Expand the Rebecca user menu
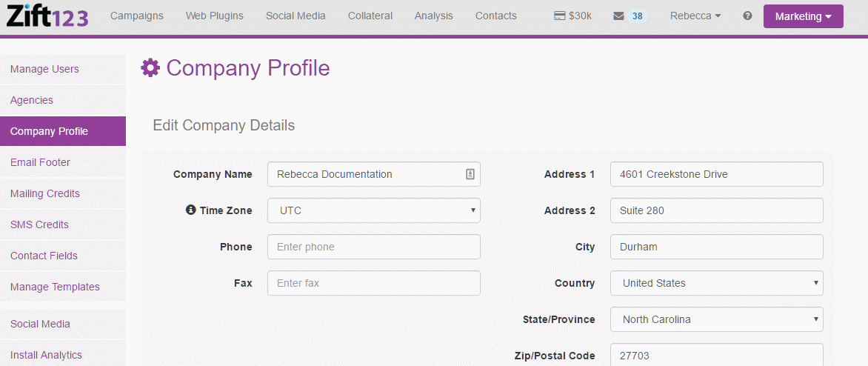Screen dimensions: 868x366 (695, 16)
